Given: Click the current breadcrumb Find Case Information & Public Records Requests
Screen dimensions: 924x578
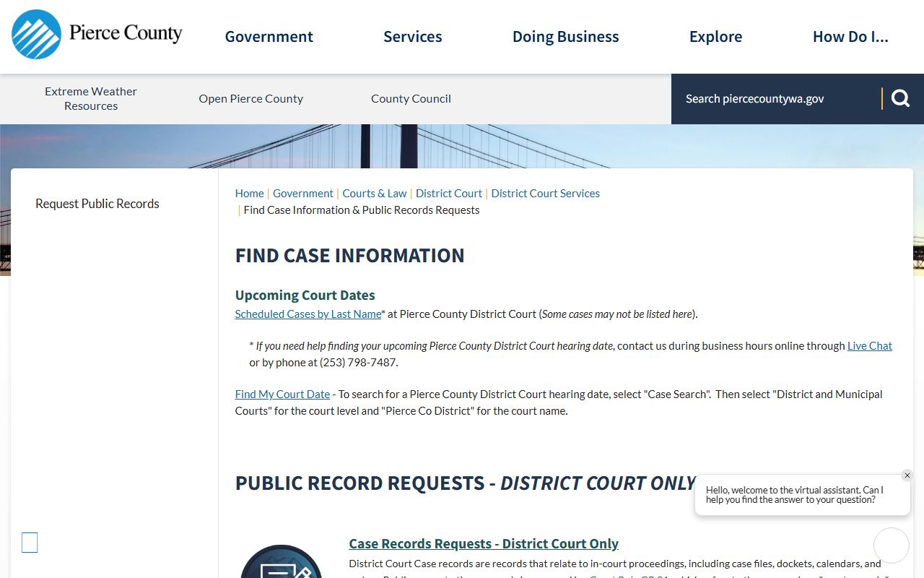Looking at the screenshot, I should coord(362,210).
